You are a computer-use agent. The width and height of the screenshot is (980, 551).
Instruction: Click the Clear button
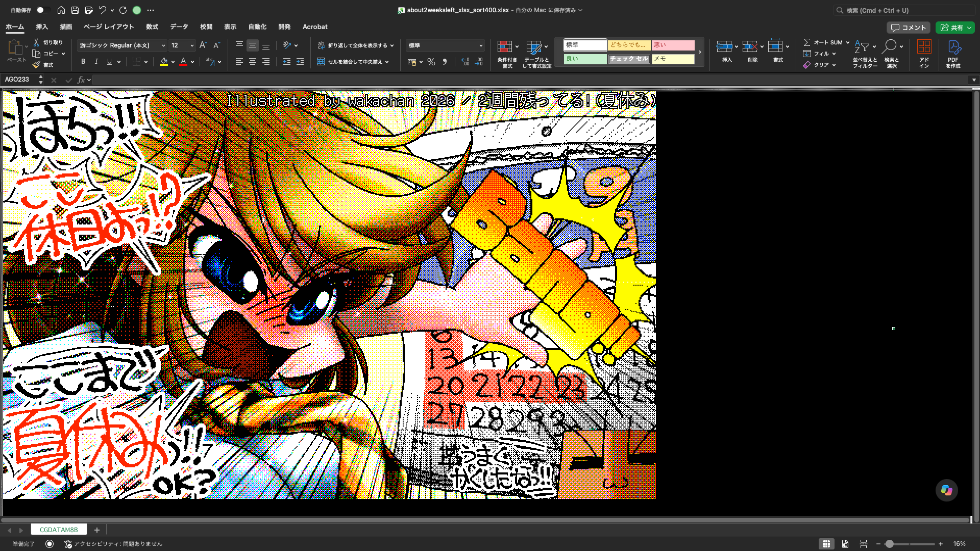click(820, 65)
